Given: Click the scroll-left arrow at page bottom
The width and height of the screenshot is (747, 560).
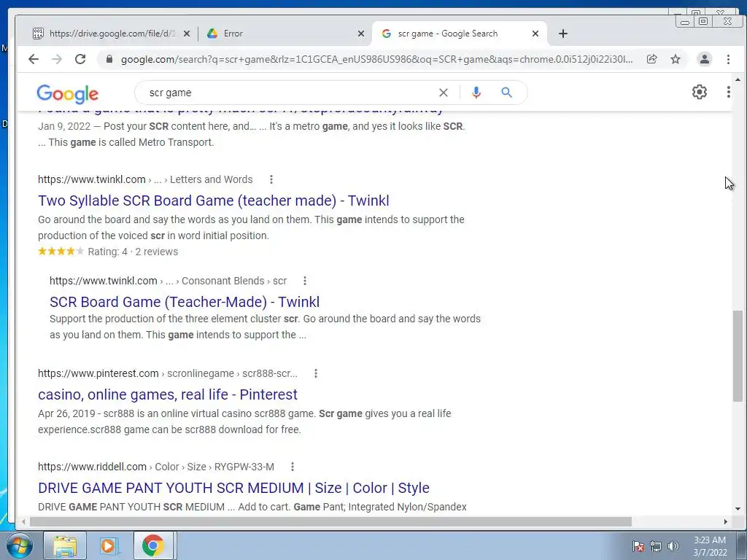Looking at the screenshot, I should (x=23, y=522).
